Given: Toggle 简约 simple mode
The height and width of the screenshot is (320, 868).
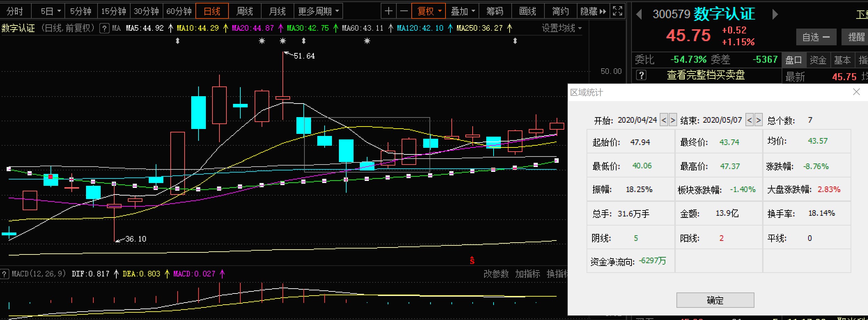Looking at the screenshot, I should pyautogui.click(x=560, y=11).
